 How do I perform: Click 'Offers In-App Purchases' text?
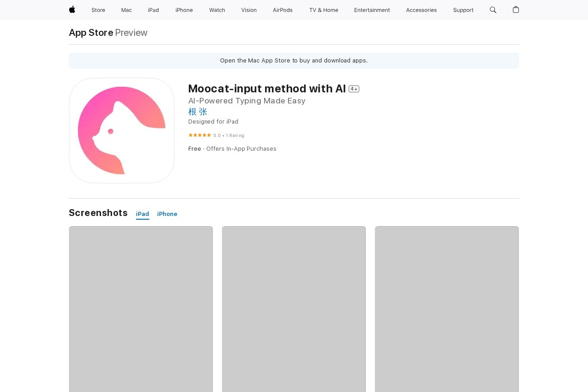click(241, 149)
